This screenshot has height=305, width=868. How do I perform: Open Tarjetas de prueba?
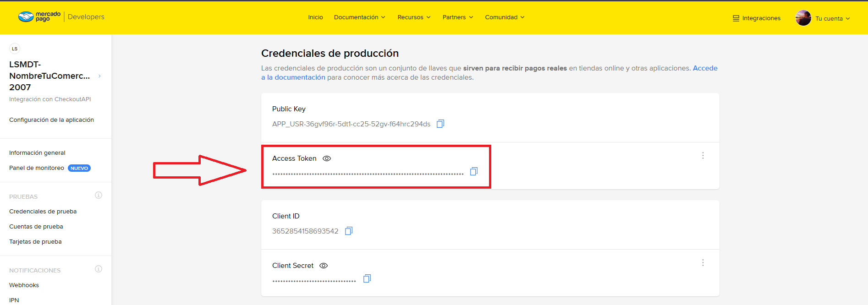35,242
